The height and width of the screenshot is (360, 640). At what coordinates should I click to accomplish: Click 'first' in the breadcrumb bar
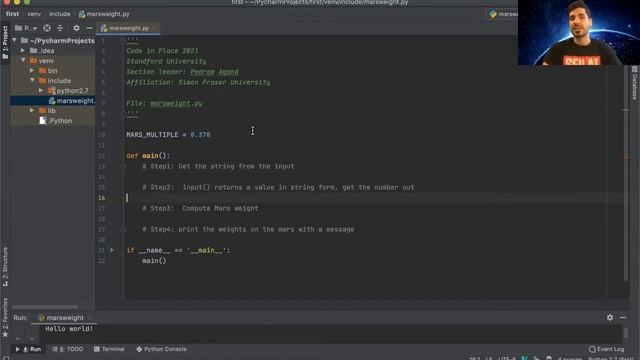pyautogui.click(x=12, y=14)
